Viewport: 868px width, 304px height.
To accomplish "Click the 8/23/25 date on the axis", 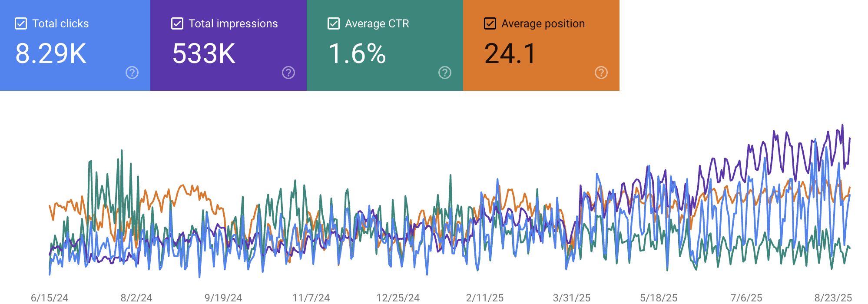I will coord(833,298).
